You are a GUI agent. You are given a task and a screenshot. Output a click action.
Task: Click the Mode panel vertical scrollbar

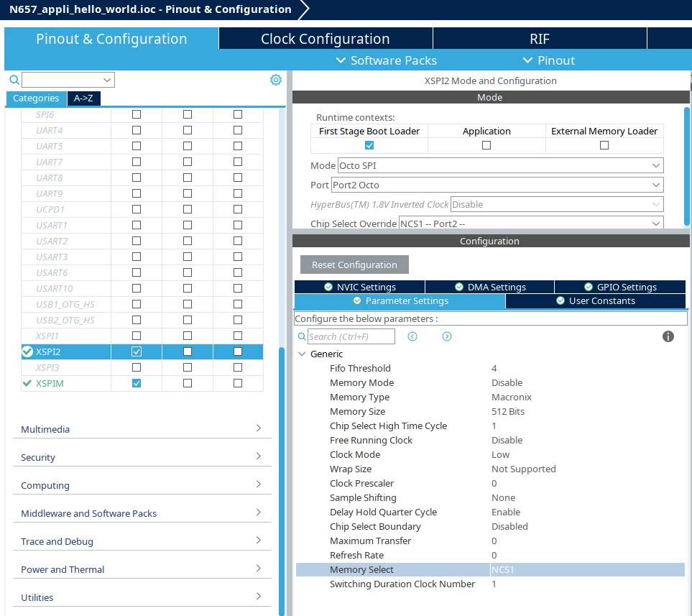pyautogui.click(x=687, y=165)
